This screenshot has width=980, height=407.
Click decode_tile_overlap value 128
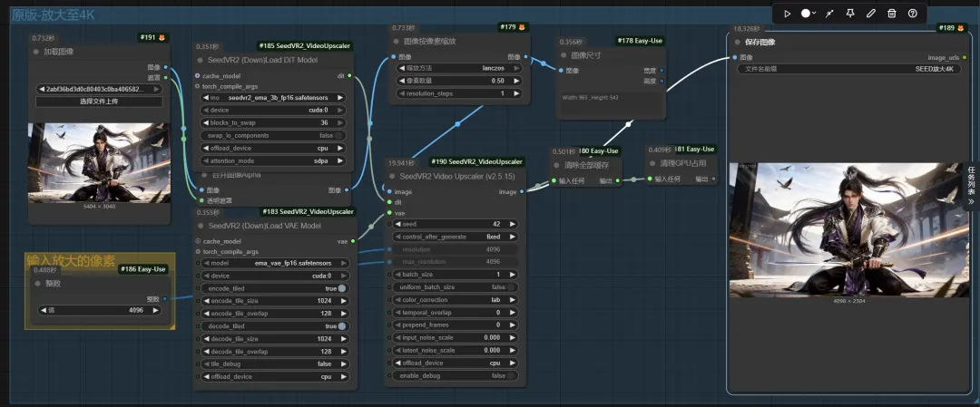324,352
